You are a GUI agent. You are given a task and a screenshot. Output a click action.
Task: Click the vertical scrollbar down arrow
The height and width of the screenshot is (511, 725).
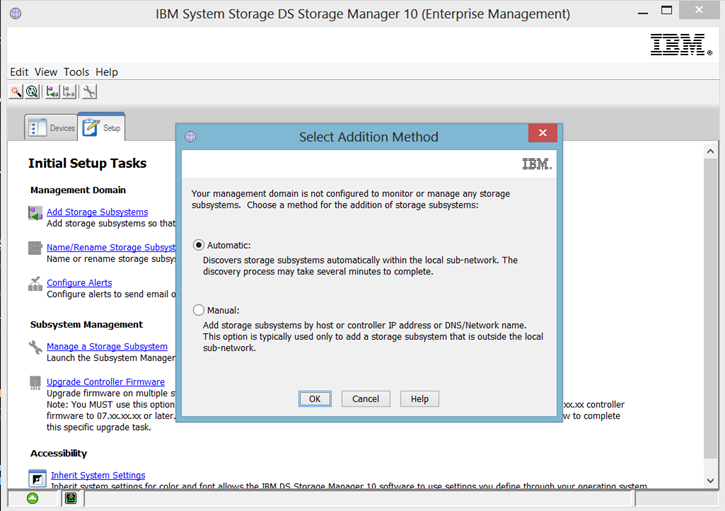pyautogui.click(x=710, y=480)
